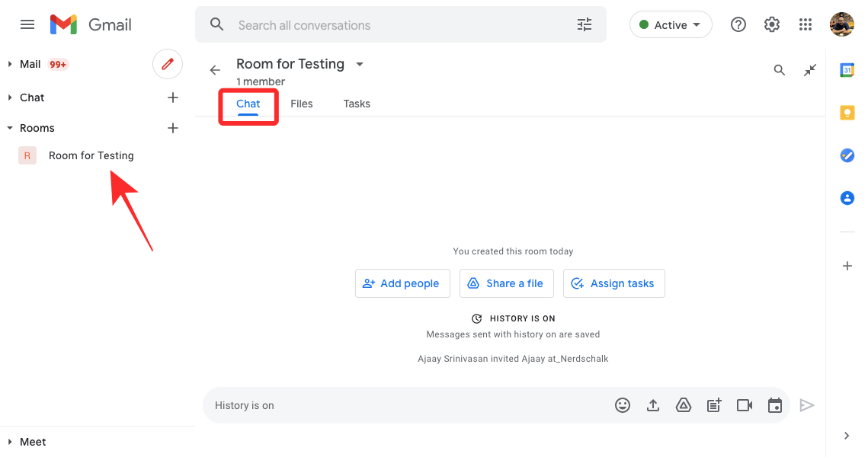
Task: Switch to the Files tab
Action: [x=302, y=104]
